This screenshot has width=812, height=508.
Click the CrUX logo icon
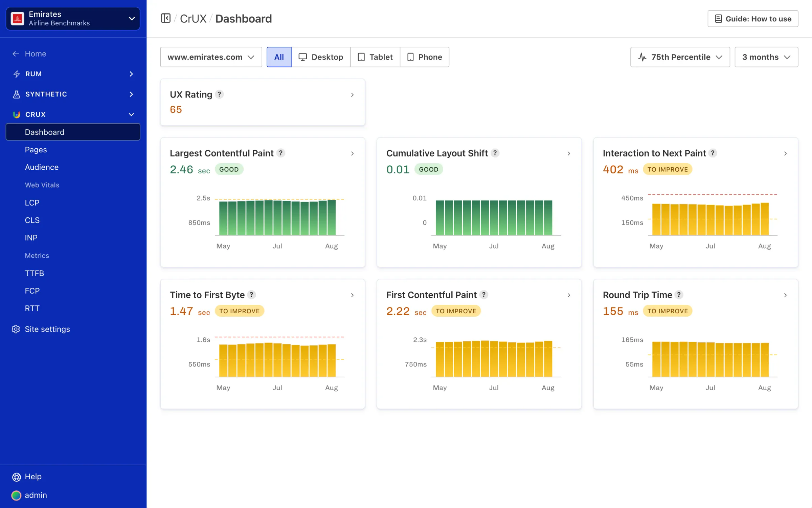[16, 114]
